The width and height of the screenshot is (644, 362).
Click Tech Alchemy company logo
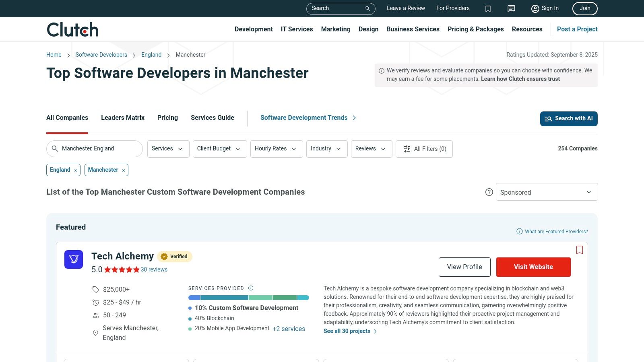coord(74,259)
